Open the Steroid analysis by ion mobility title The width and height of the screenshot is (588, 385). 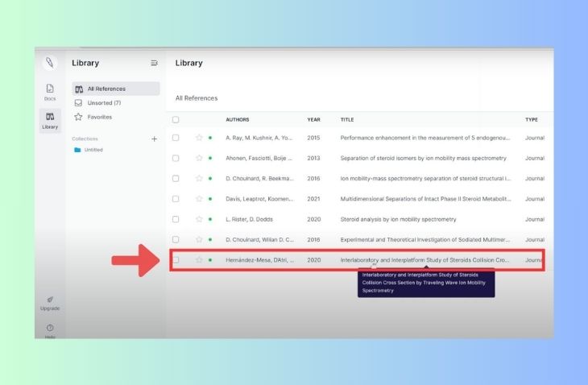pos(397,219)
